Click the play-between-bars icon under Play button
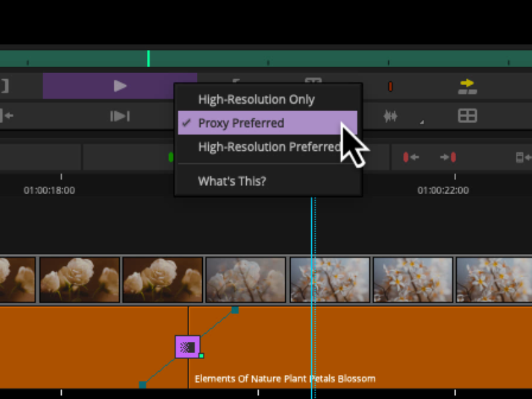The height and width of the screenshot is (399, 532). coord(120,116)
